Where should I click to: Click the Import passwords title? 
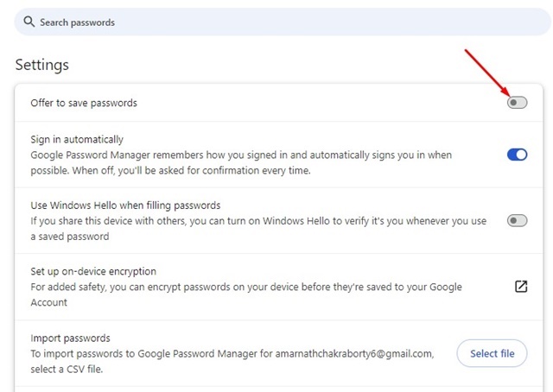tap(70, 338)
